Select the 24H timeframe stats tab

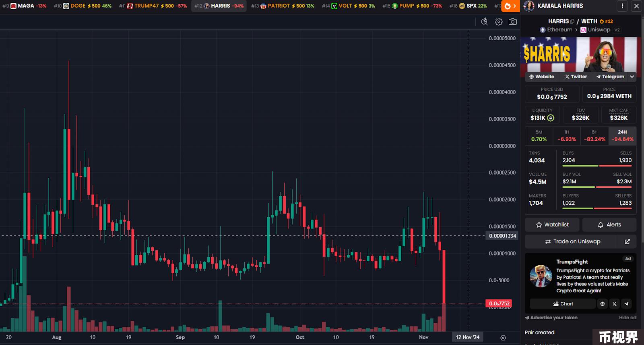622,136
